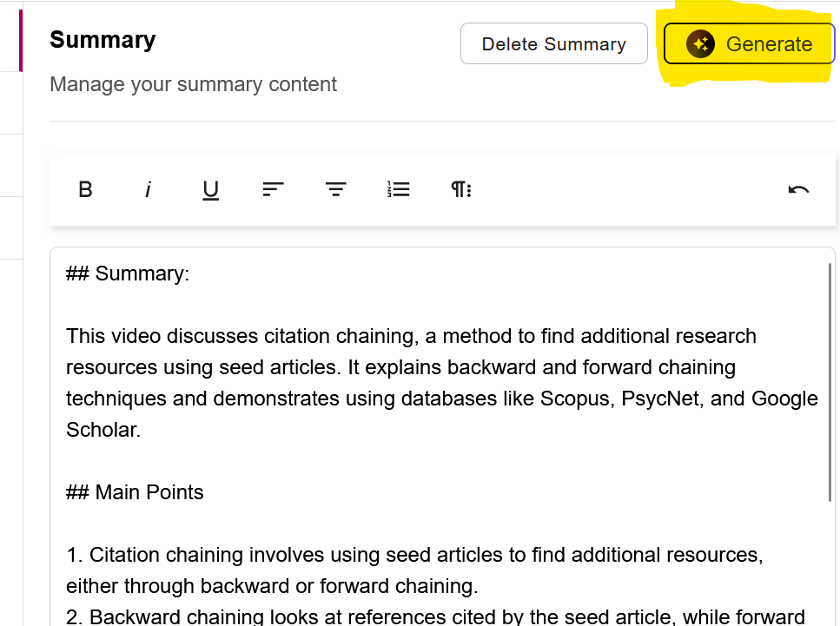The width and height of the screenshot is (840, 626).
Task: Place cursor on the "## Main Points" line
Action: tap(135, 492)
